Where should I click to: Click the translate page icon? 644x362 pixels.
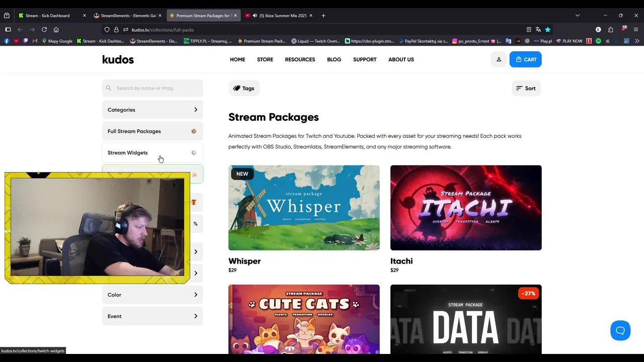(538, 30)
